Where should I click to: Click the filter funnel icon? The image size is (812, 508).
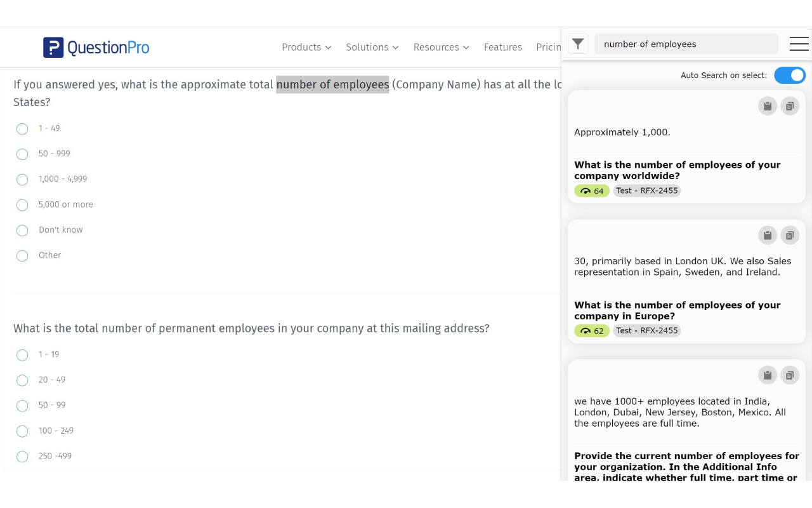point(578,44)
